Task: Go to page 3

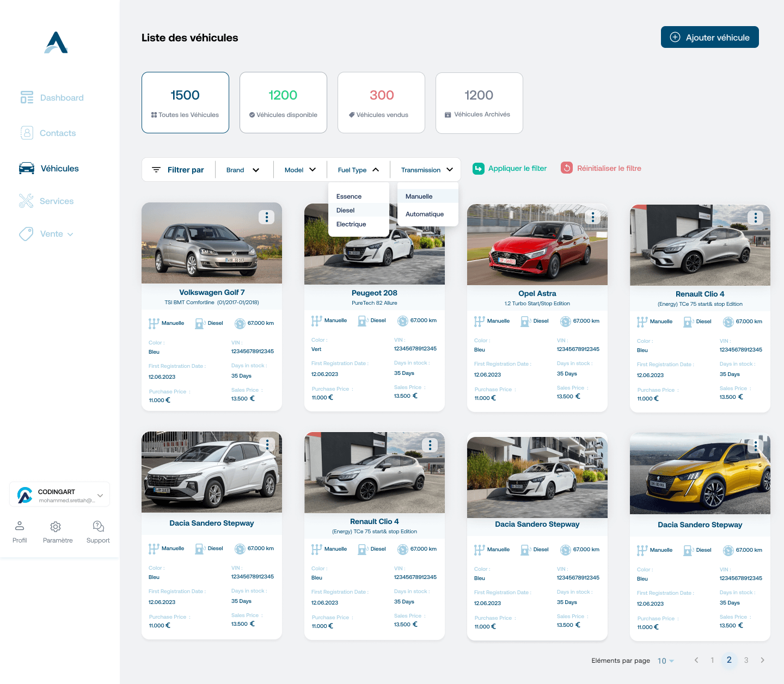Action: coord(746,660)
